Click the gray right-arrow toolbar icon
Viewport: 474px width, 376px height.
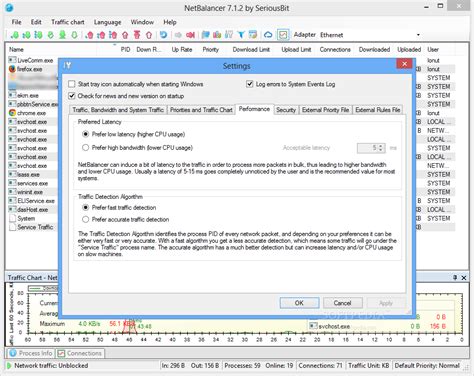178,35
